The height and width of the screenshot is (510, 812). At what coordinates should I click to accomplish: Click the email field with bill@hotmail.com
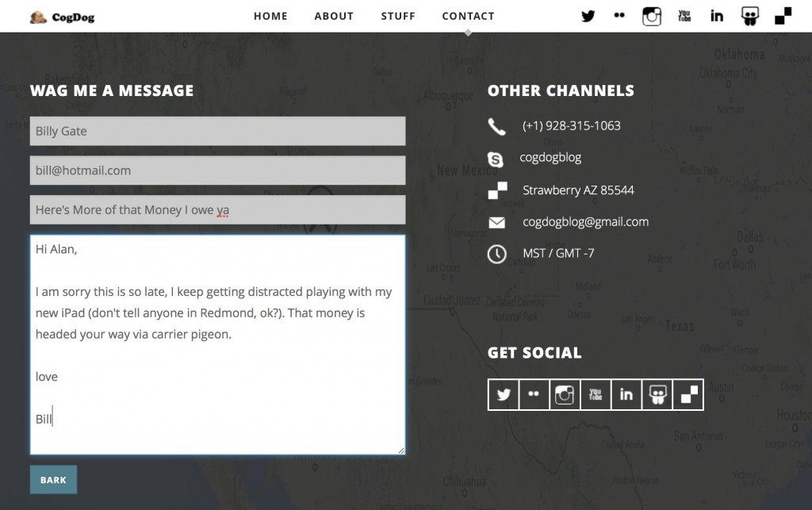click(x=217, y=171)
